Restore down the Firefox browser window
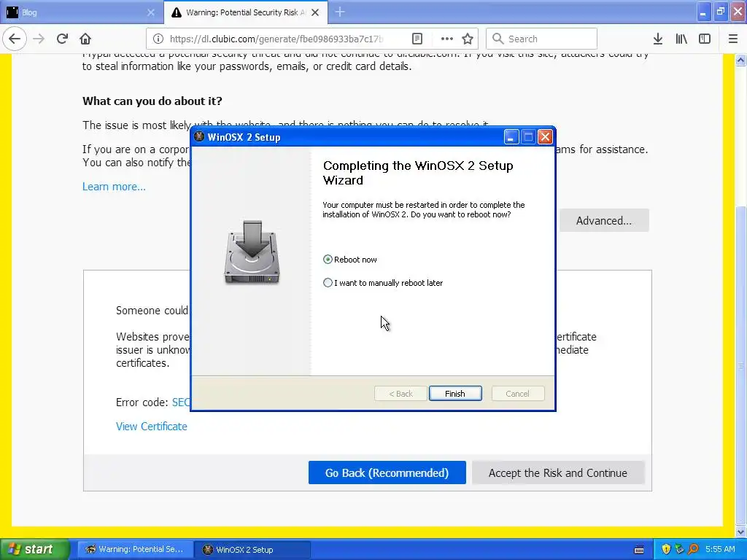The width and height of the screenshot is (747, 560). coord(720,12)
